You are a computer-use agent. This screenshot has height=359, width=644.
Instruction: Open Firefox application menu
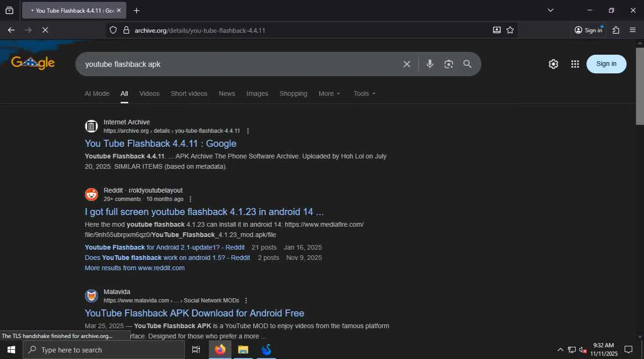pos(633,30)
